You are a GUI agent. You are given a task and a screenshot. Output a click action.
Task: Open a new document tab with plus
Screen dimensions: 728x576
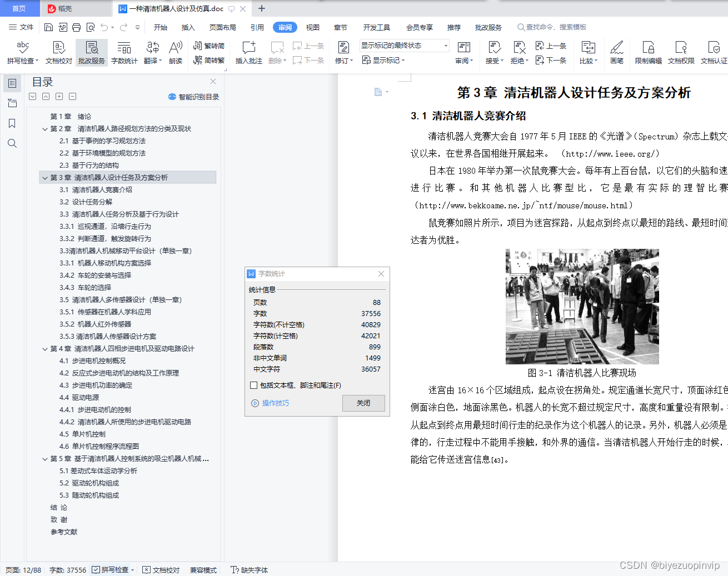[262, 8]
